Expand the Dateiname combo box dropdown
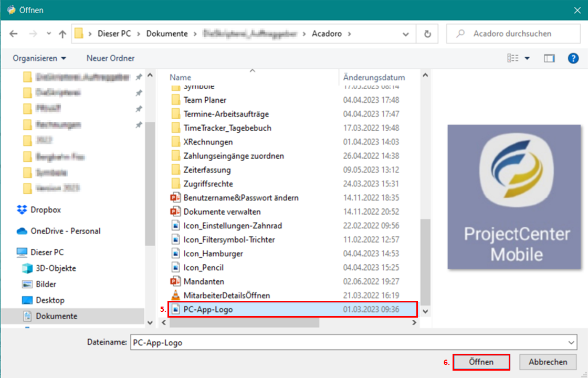Viewport: 588px width, 378px height. coord(572,342)
